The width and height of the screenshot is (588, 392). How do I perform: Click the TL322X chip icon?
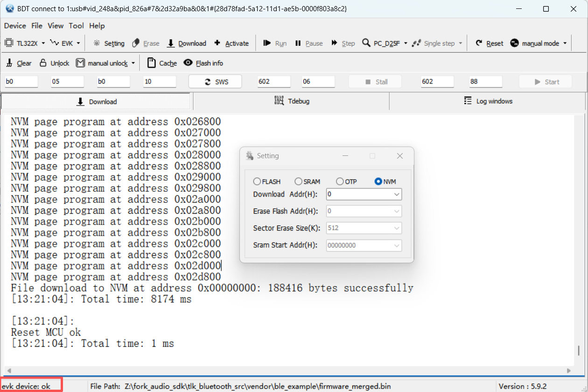[x=9, y=43]
